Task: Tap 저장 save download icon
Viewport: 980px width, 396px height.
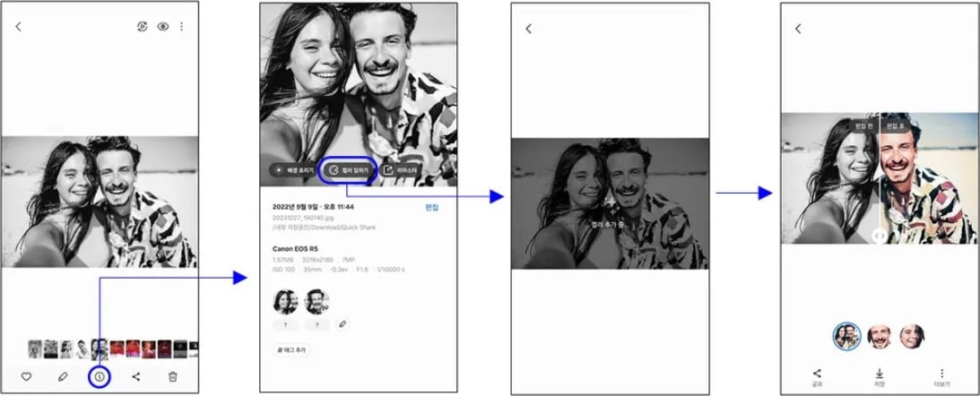Action: (x=880, y=376)
